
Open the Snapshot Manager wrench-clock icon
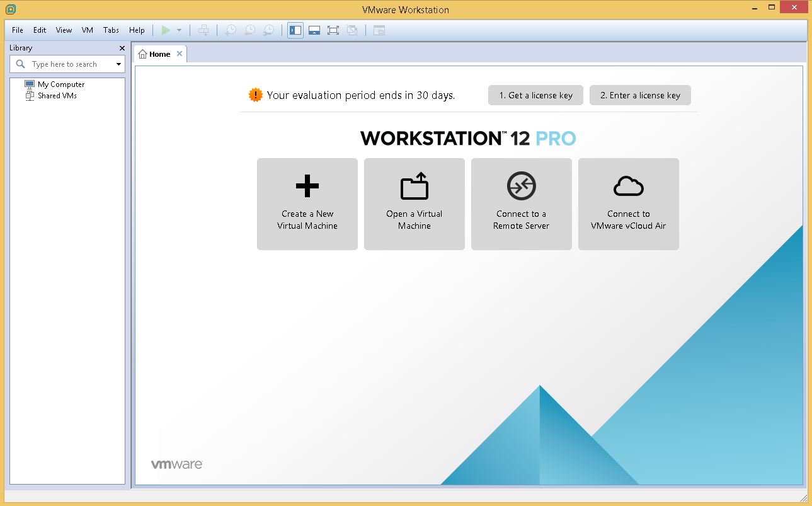[268, 30]
